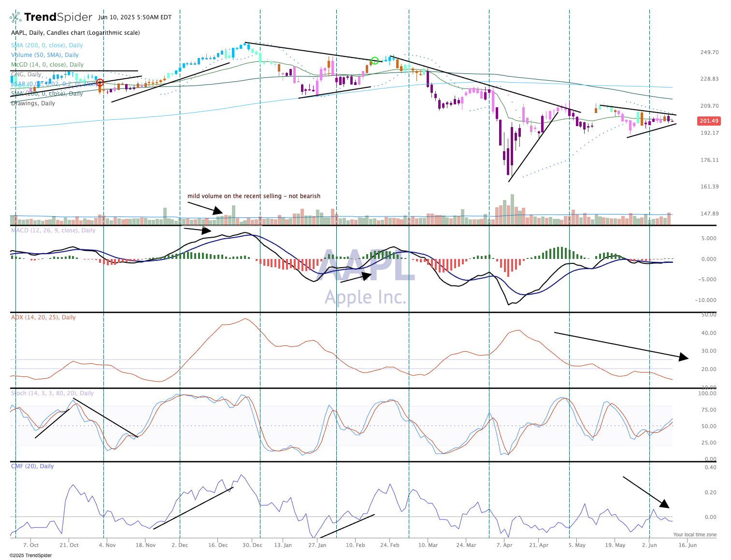Click the arrowhead on the ADX trendline
The width and height of the screenshot is (731, 560).
(683, 357)
